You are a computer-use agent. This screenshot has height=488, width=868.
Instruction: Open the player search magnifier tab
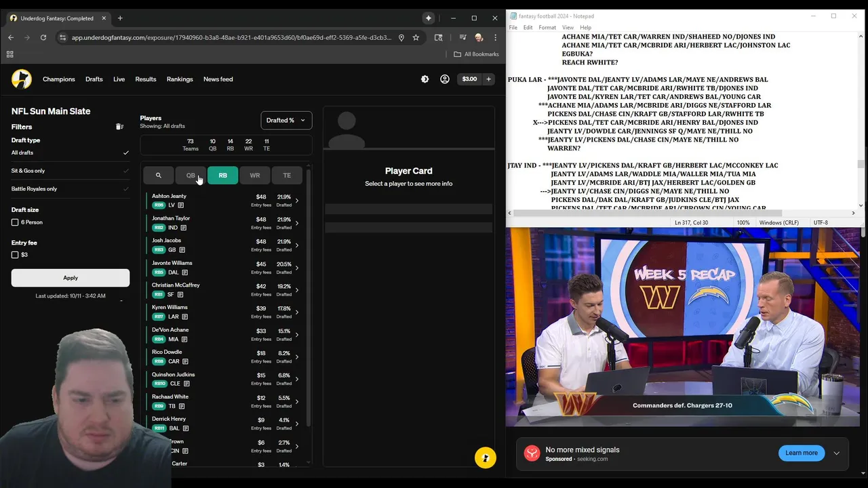158,176
